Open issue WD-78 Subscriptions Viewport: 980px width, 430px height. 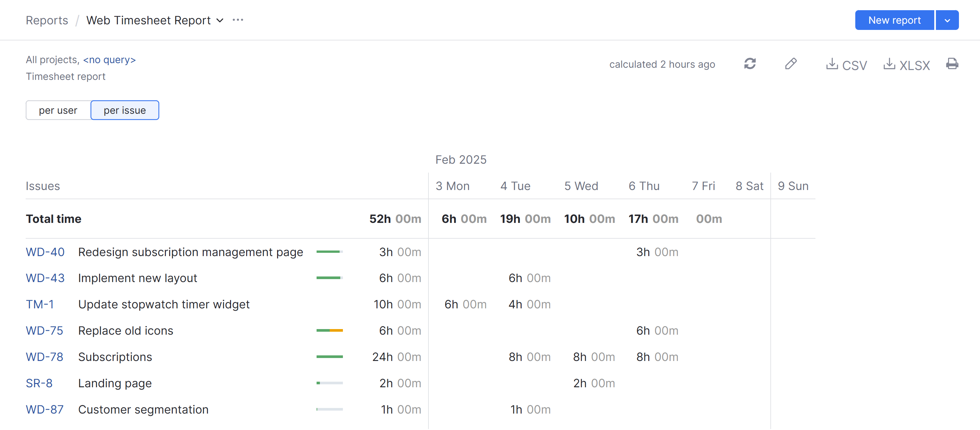(44, 357)
